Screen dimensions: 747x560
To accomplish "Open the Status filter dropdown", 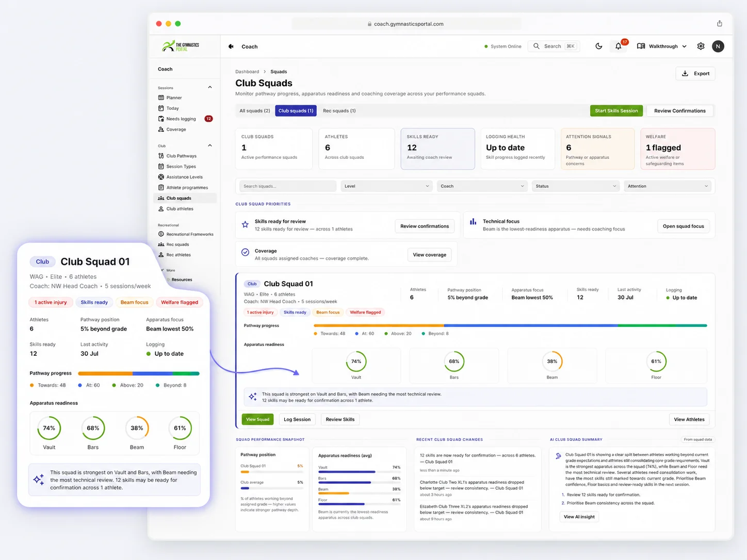I will pyautogui.click(x=575, y=186).
